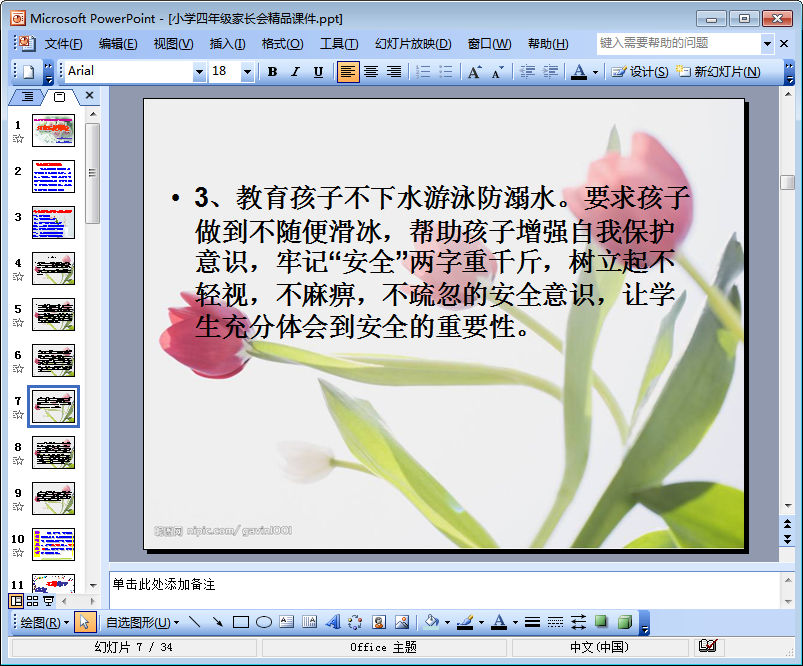
Task: Click the Insert WordArt icon
Action: click(333, 622)
